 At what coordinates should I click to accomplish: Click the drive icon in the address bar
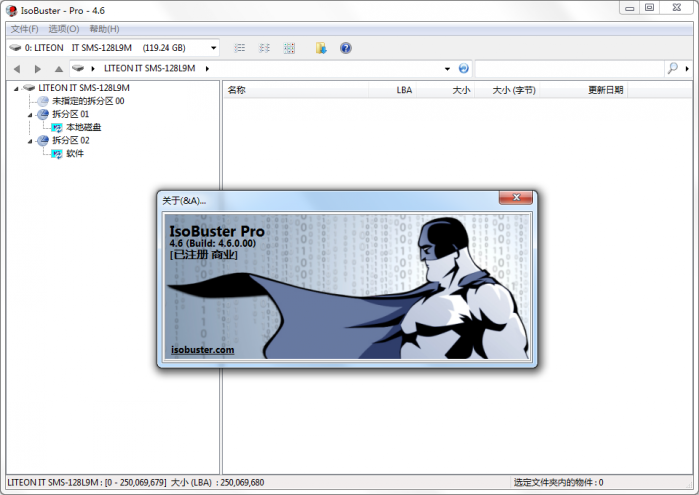point(78,68)
